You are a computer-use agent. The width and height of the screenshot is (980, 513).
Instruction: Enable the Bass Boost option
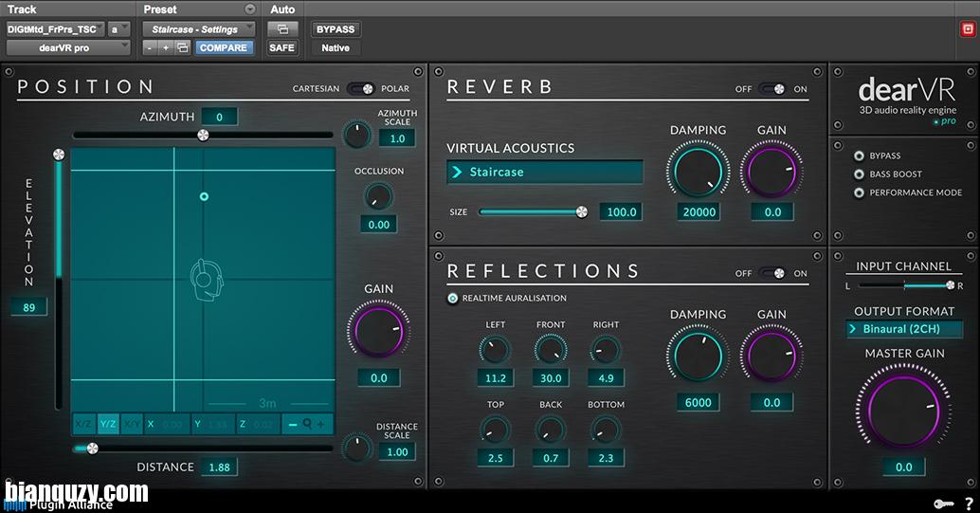click(x=859, y=174)
